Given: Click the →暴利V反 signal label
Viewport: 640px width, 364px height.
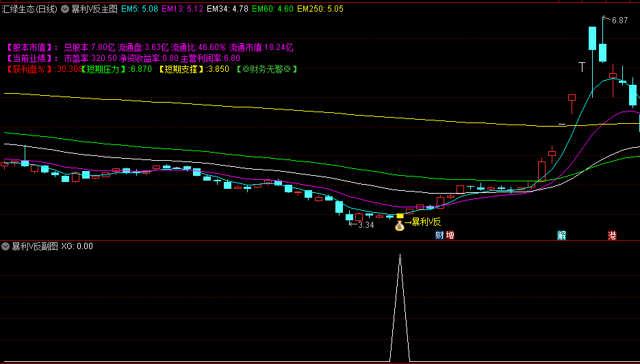Looking at the screenshot, I should 423,222.
